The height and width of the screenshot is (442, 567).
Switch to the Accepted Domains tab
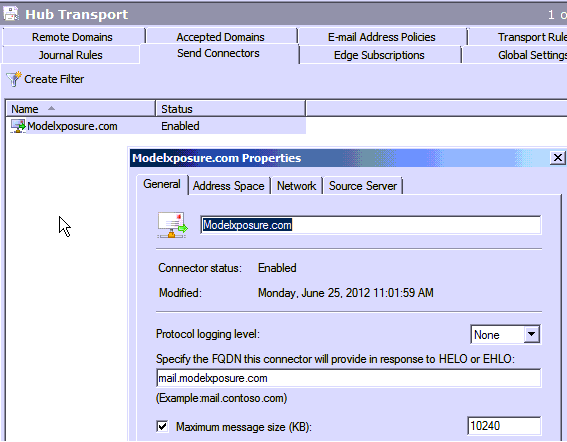tap(221, 37)
